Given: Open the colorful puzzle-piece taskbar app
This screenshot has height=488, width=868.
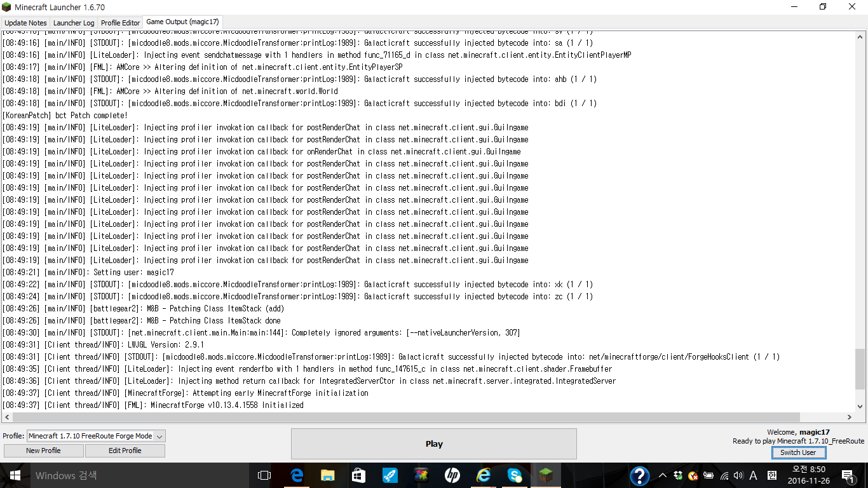Looking at the screenshot, I should pos(421,475).
